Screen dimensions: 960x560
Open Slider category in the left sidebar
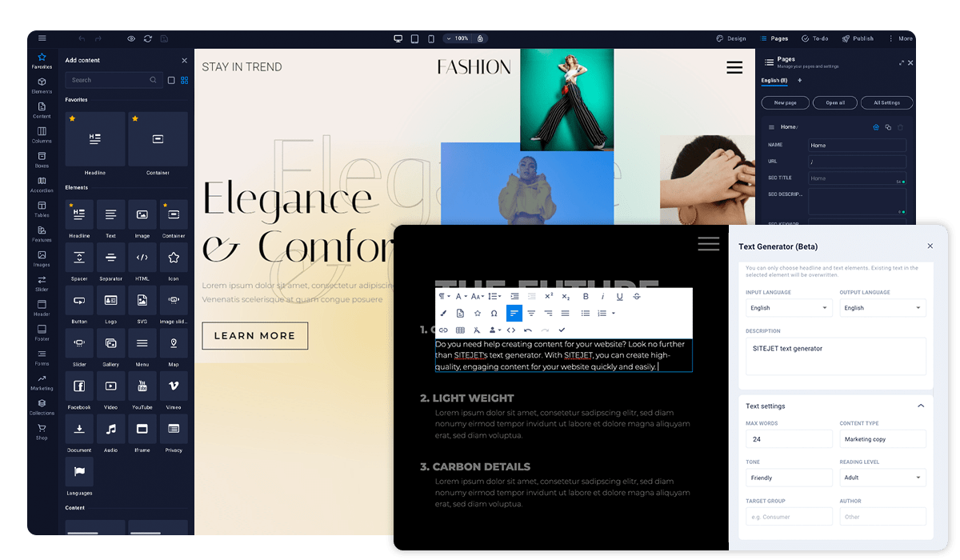[42, 283]
